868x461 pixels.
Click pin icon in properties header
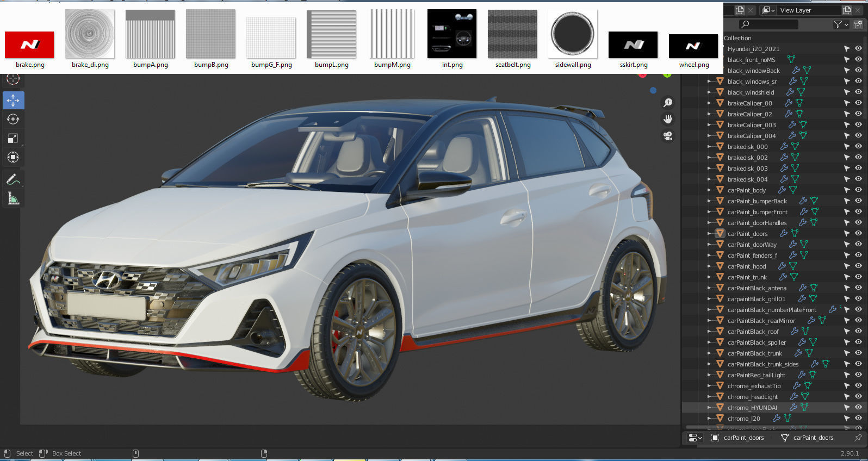[858, 437]
